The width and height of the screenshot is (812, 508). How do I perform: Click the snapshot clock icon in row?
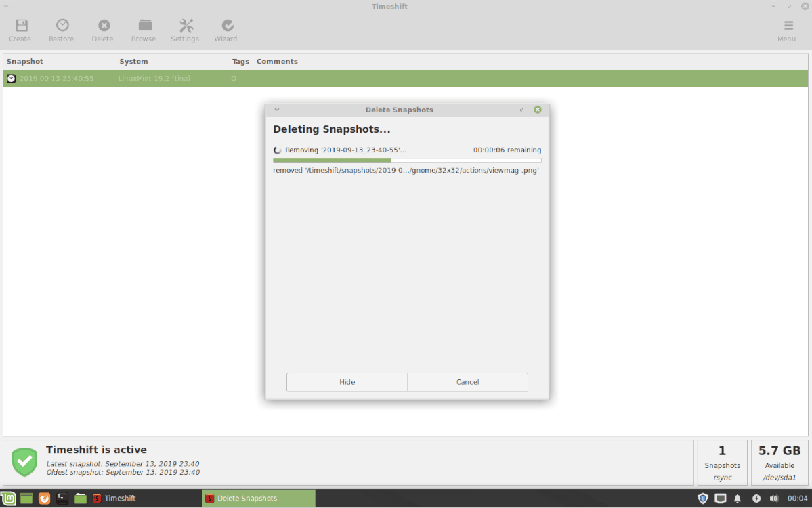pyautogui.click(x=11, y=79)
